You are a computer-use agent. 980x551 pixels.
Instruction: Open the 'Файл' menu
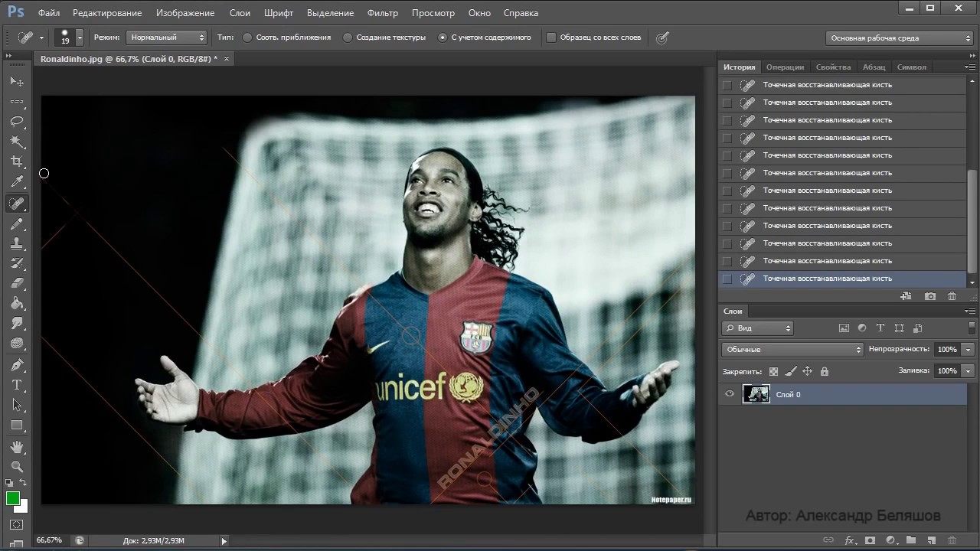pyautogui.click(x=48, y=13)
